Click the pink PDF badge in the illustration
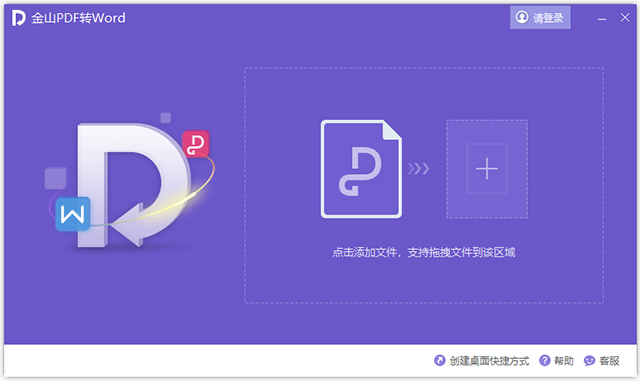 [x=196, y=144]
